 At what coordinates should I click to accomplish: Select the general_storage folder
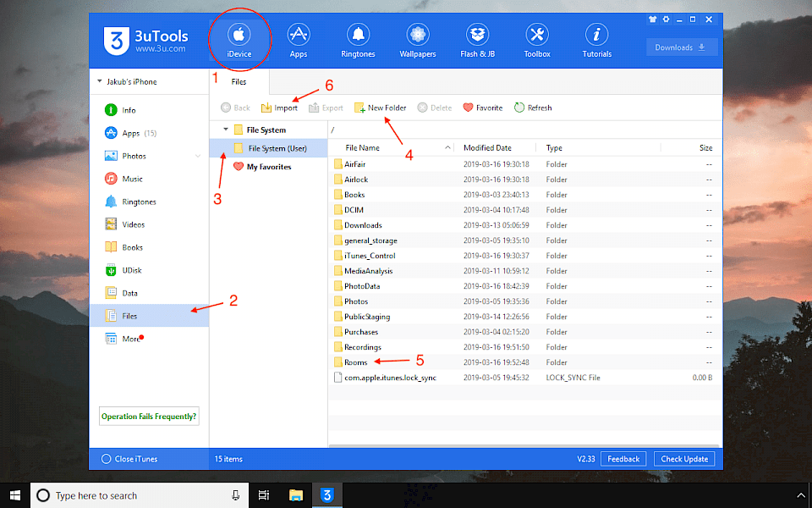[524, 240]
